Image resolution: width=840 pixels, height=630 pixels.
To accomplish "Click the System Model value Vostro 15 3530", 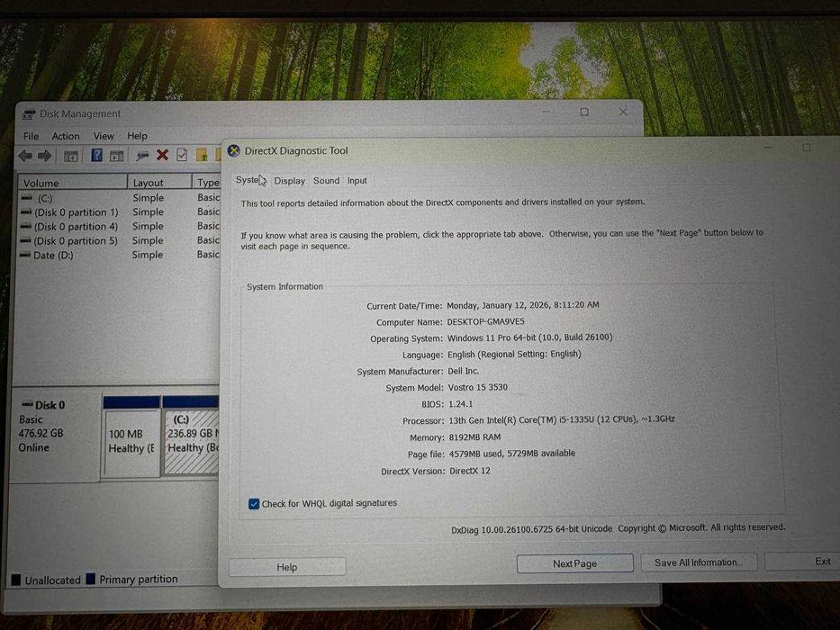I will [x=477, y=387].
